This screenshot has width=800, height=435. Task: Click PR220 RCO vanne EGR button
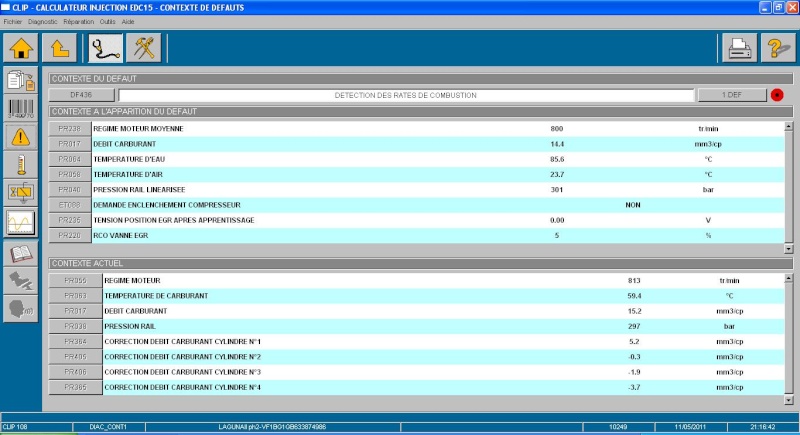pyautogui.click(x=70, y=236)
